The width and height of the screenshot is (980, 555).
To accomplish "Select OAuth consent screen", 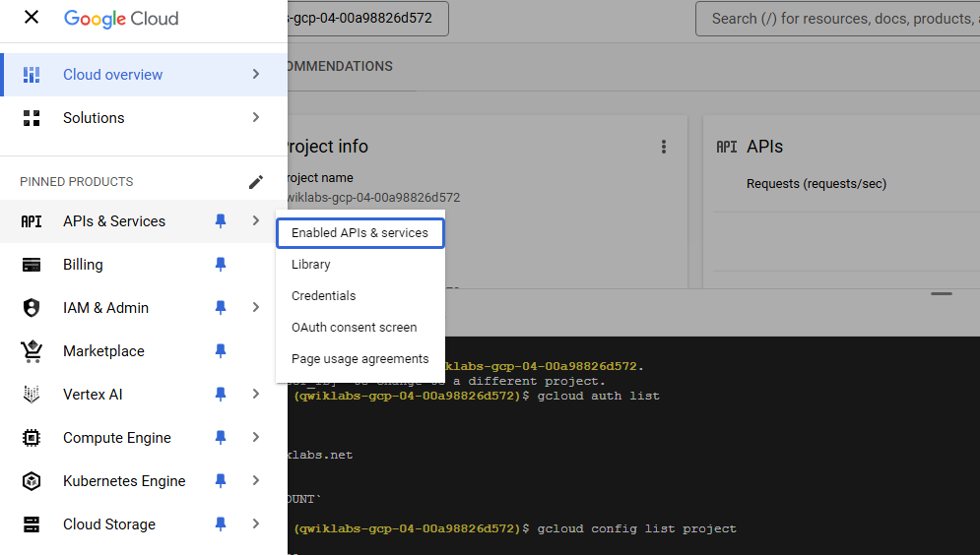I will click(360, 328).
